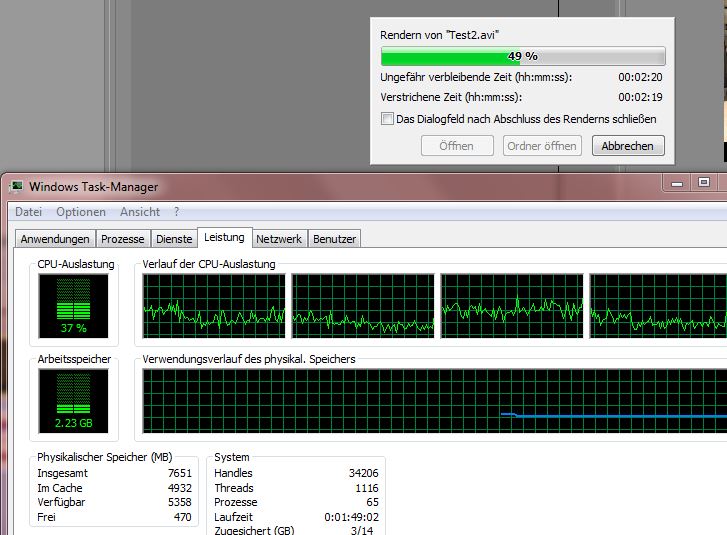Screen dimensions: 727x535
Task: Click the 'Physikalischer Speicher (MB)' group label
Action: [x=105, y=457]
